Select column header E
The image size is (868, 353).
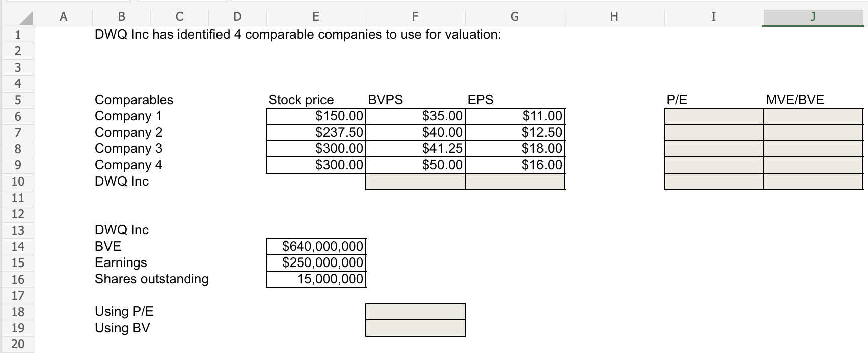click(x=315, y=16)
